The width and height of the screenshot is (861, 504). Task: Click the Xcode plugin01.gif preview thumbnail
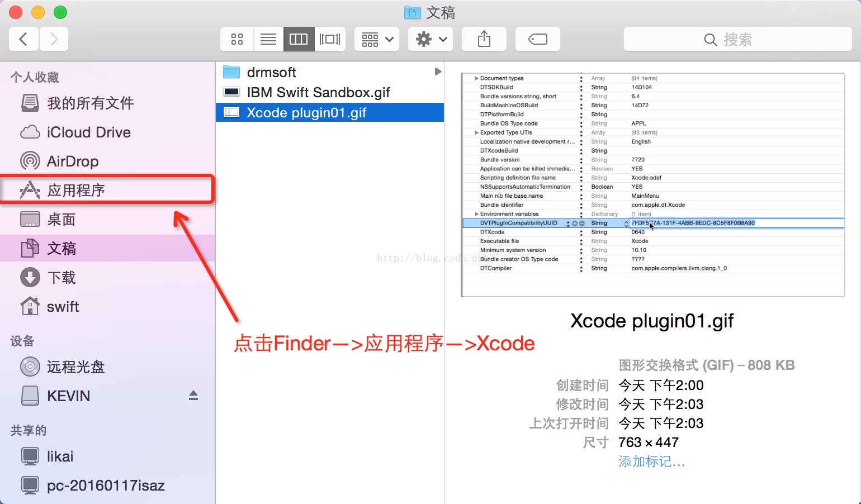[652, 185]
